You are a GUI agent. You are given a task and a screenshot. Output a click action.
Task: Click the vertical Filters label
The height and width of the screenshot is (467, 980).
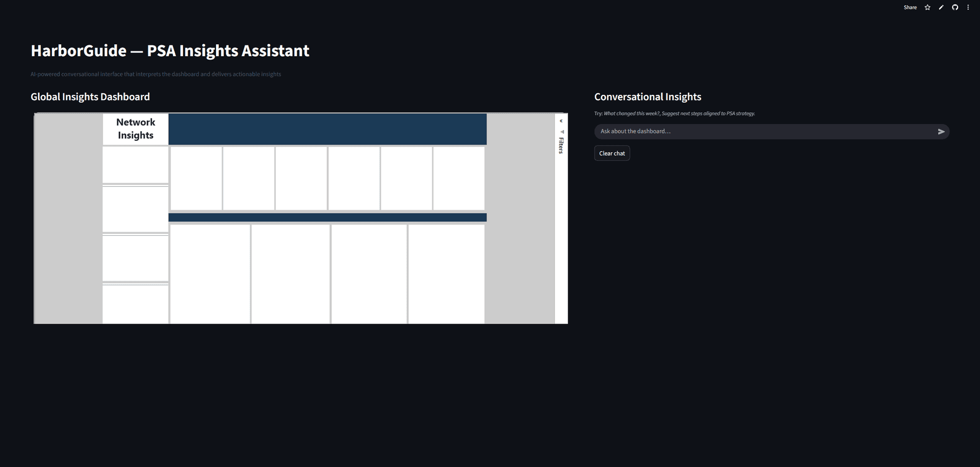pos(561,145)
